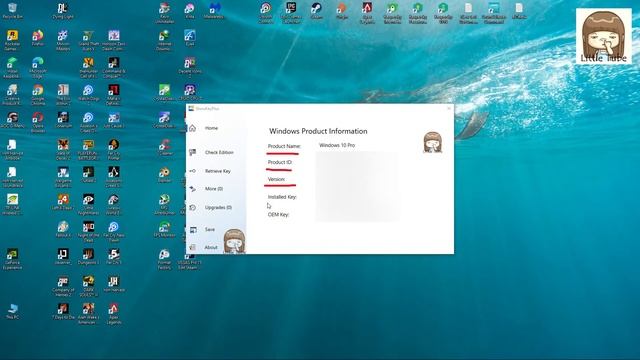The width and height of the screenshot is (640, 360).
Task: Close the ShowKeyPlus window
Action: click(449, 109)
